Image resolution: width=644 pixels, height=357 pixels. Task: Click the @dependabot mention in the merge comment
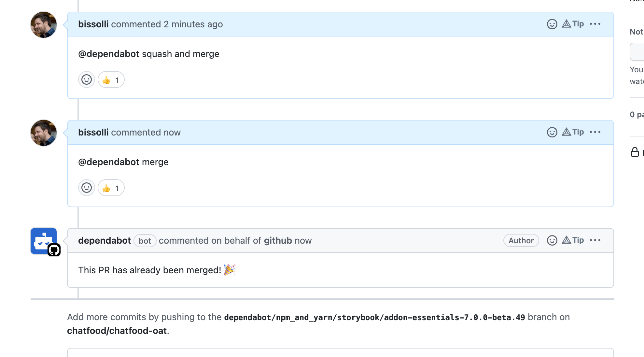click(x=109, y=162)
